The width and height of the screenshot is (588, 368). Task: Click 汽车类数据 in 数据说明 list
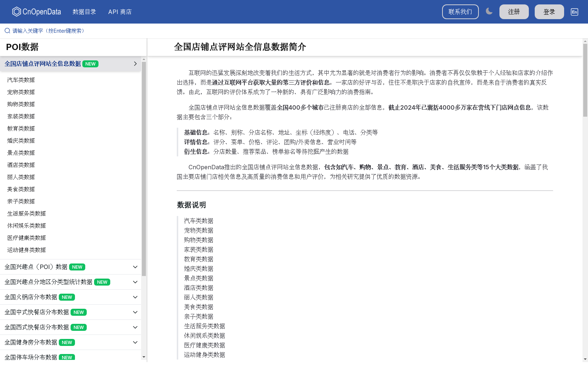click(x=198, y=221)
